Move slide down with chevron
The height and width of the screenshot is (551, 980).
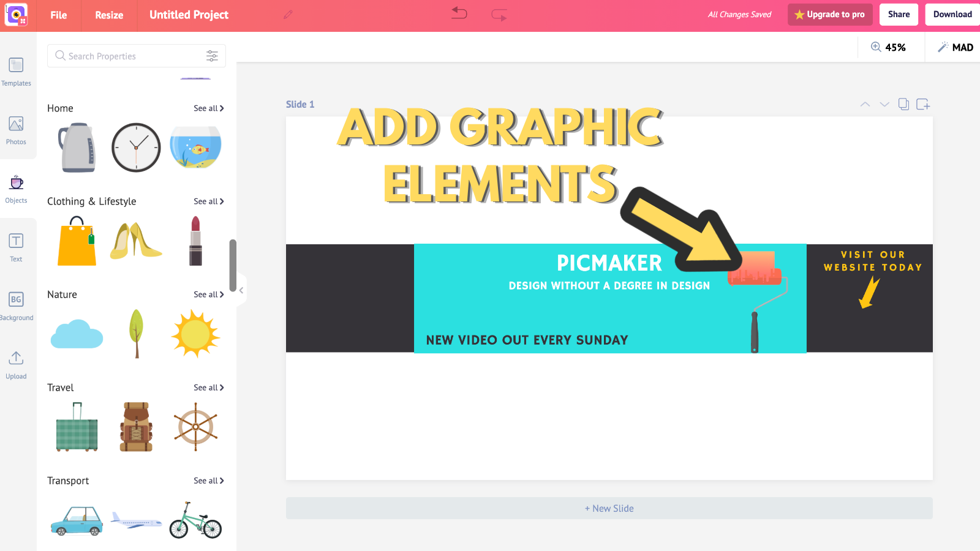coord(884,104)
